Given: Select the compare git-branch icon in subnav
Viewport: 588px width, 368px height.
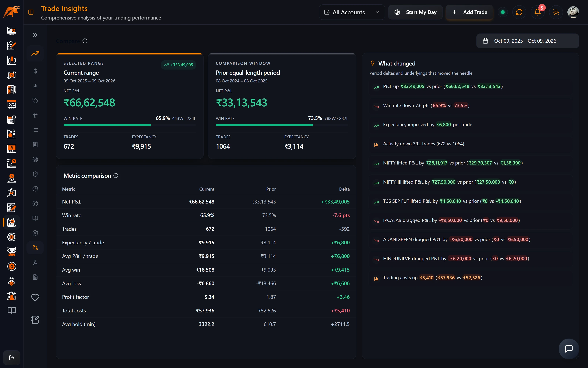Looking at the screenshot, I should coord(35,248).
